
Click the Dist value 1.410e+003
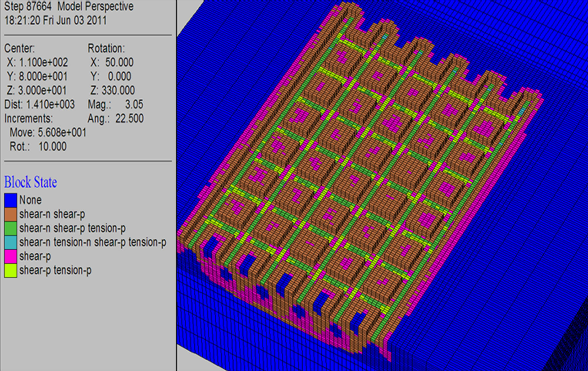point(50,105)
